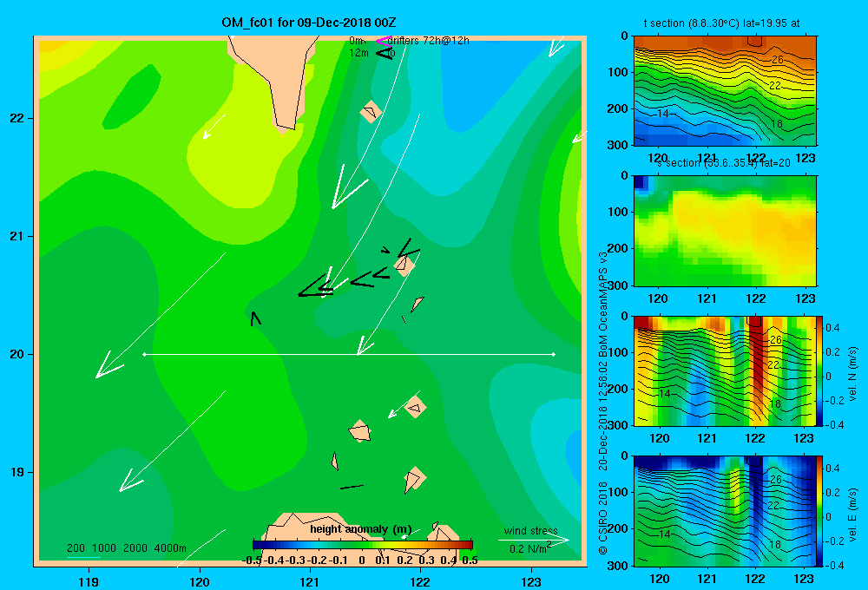Open the northward velocity section plot
This screenshot has height=590, width=868.
(x=725, y=370)
